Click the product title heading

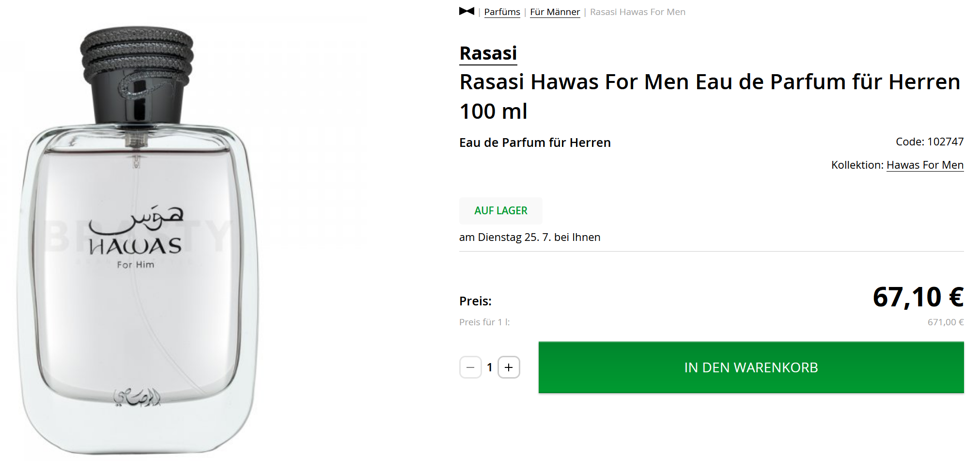coord(709,96)
